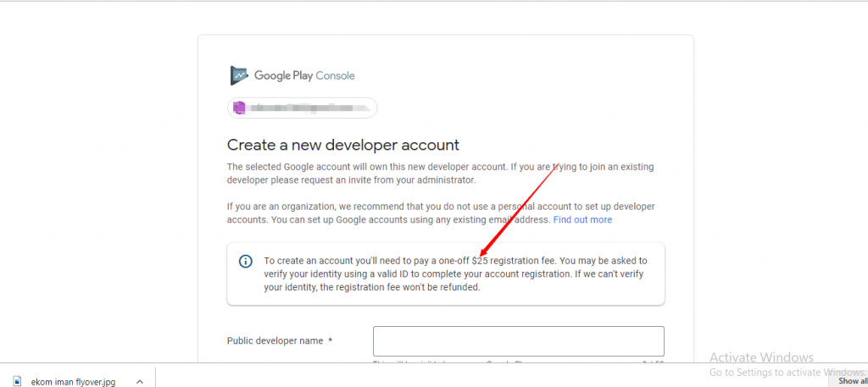Click the info icon in registration fee notice
This screenshot has height=387, width=868.
click(246, 261)
